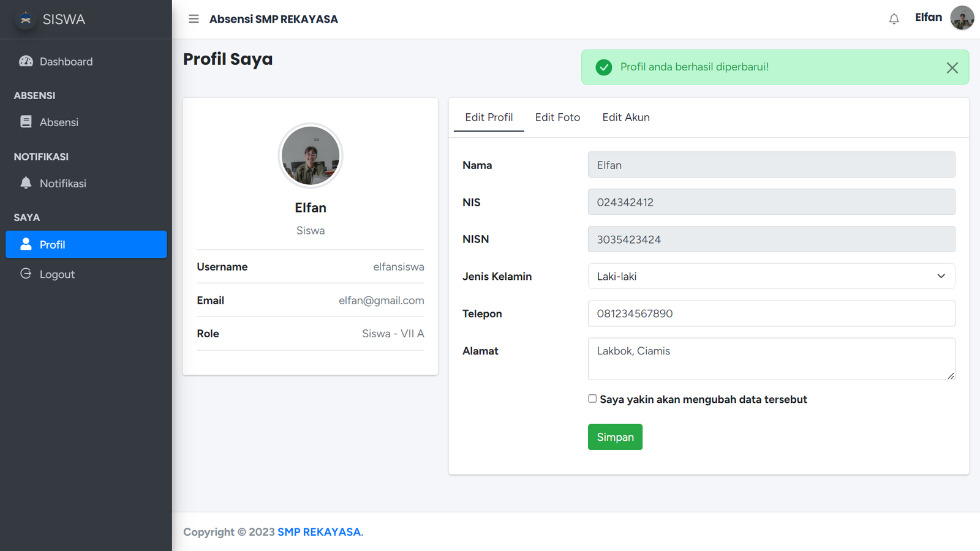Select the Profil sidebar item

86,244
